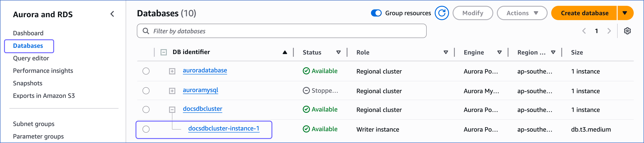Open Engine column filter arrow

[x=500, y=52]
